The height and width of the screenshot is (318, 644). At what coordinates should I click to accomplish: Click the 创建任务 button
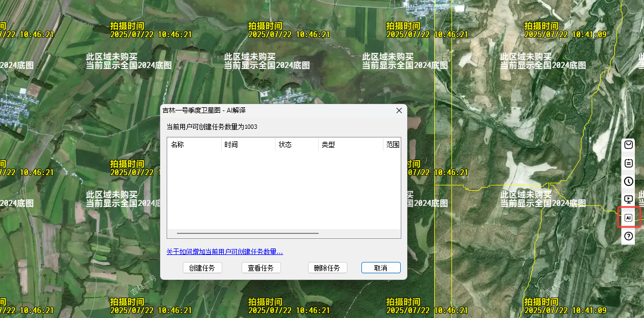(202, 267)
